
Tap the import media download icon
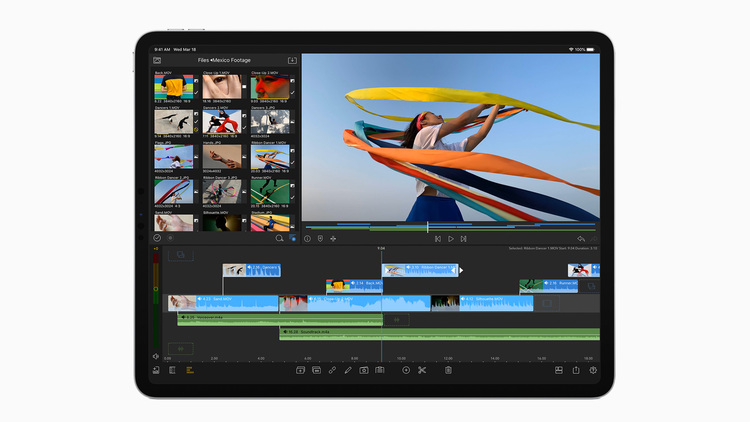tap(292, 60)
